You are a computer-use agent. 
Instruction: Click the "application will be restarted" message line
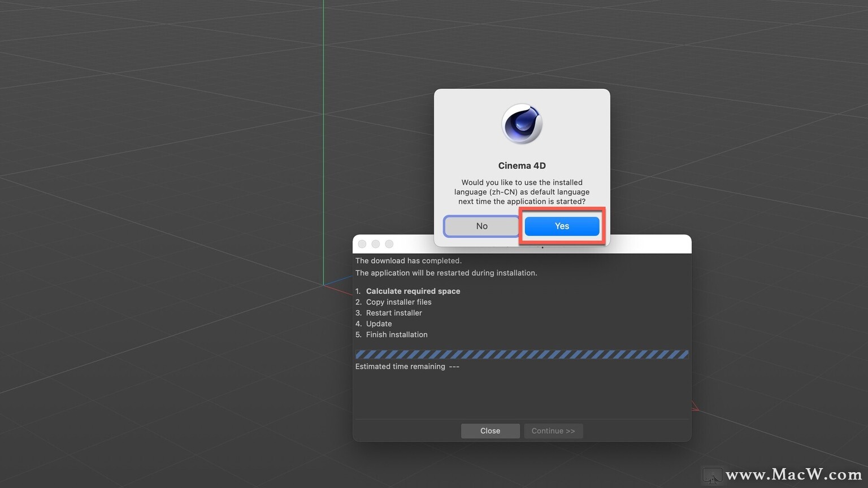(446, 273)
